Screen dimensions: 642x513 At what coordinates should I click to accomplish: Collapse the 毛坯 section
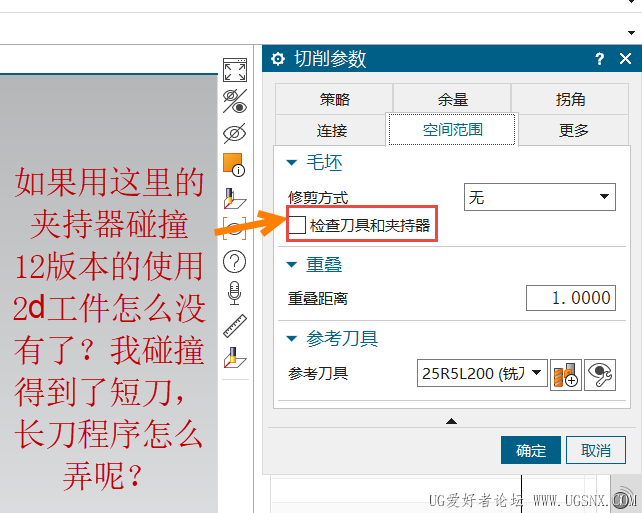pyautogui.click(x=292, y=163)
